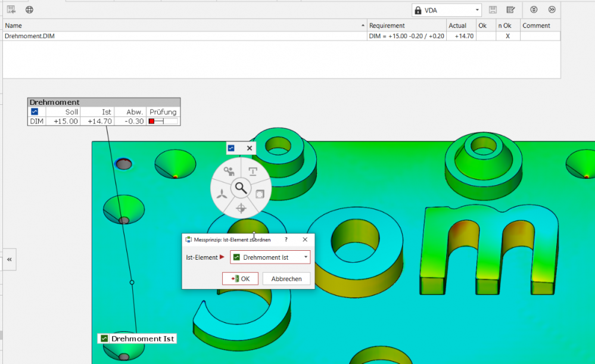Toggle the blue checkbox above the radial menu

231,148
